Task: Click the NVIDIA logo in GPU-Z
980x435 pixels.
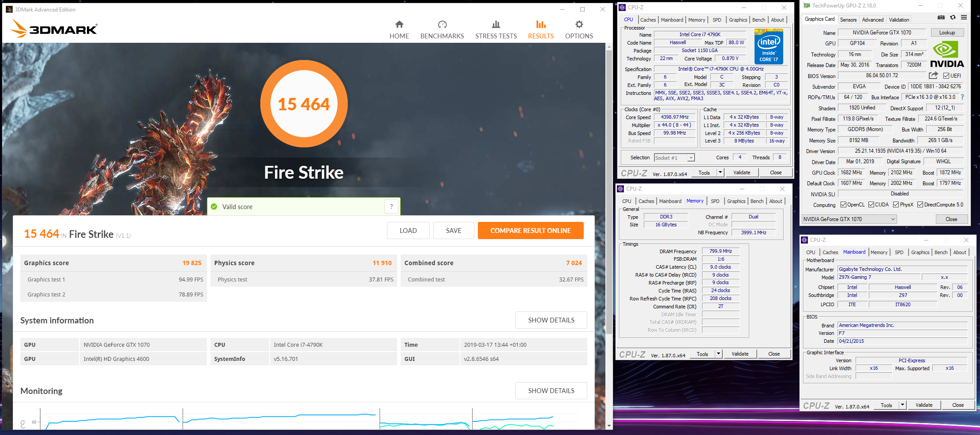Action: [947, 54]
